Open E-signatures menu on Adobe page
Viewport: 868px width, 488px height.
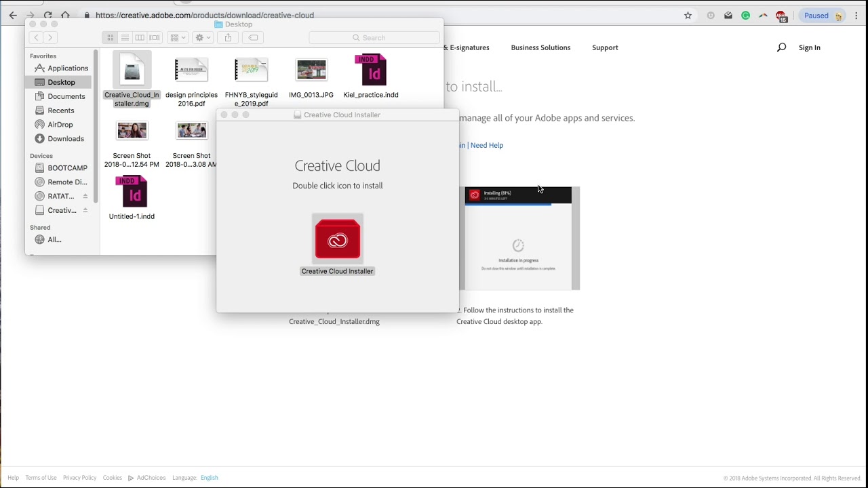click(467, 47)
